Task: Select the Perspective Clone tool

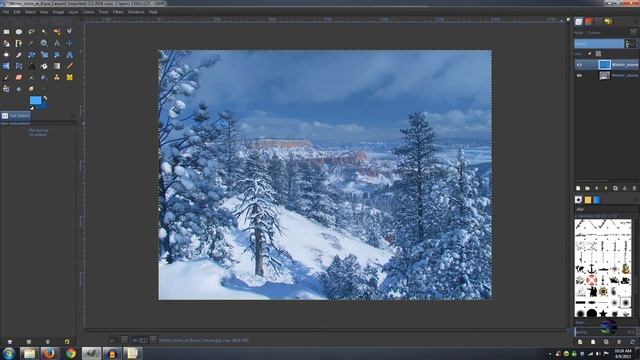Action: click(6, 89)
